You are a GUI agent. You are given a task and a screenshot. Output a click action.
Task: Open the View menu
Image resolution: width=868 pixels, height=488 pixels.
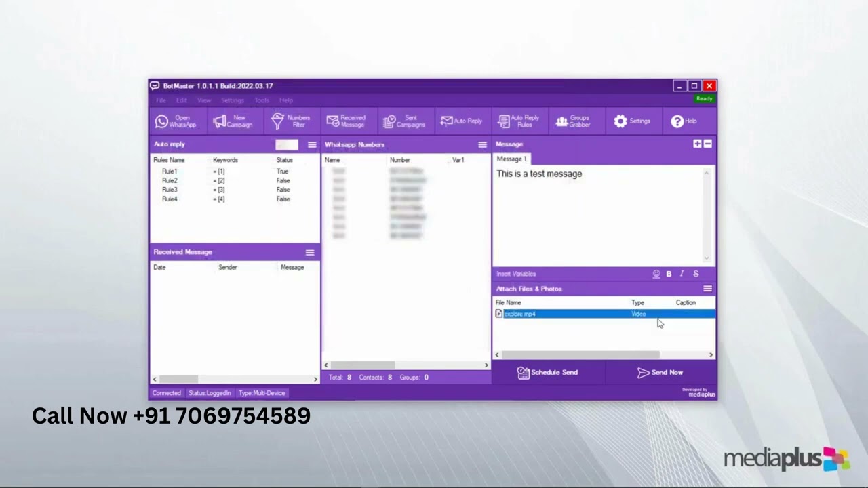coord(204,100)
